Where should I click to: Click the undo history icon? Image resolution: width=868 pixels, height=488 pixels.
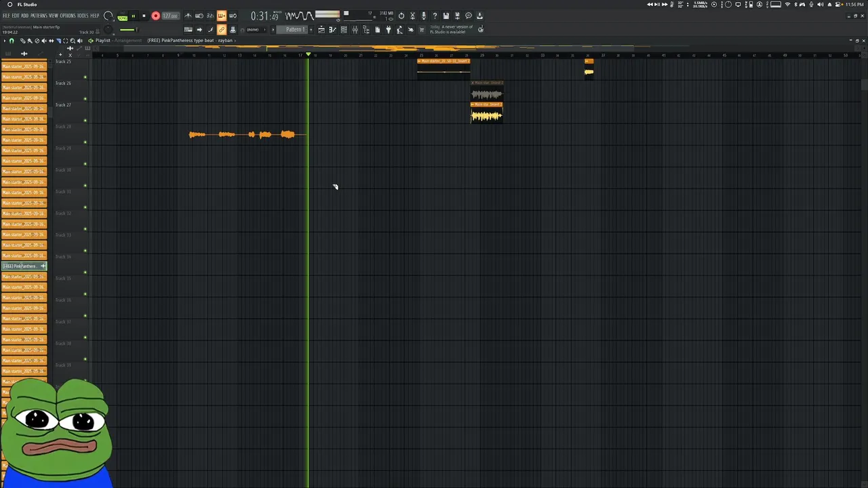point(401,16)
